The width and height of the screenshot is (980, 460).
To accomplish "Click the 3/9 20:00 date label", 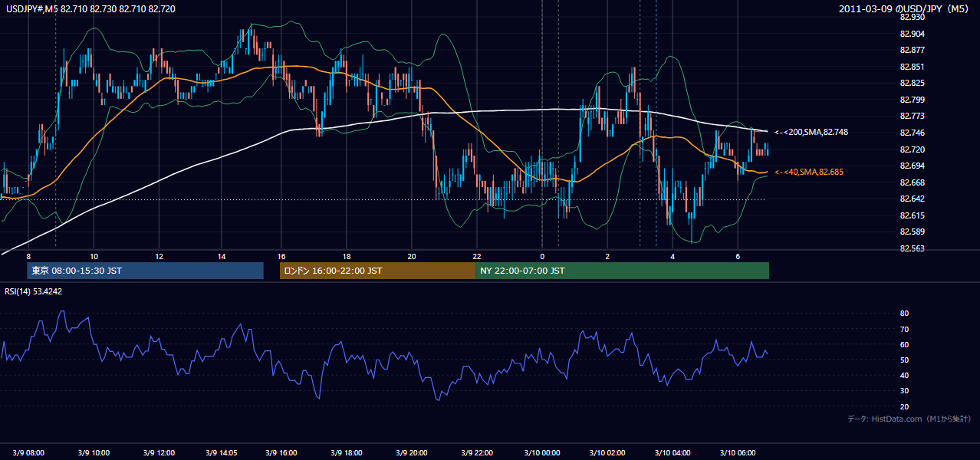I will pos(411,452).
